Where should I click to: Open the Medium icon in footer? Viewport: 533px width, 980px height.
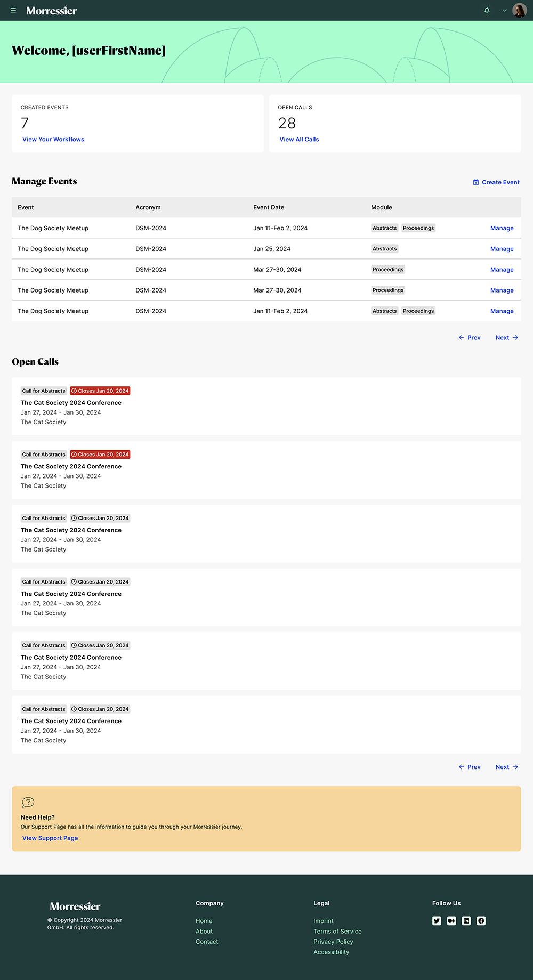click(x=451, y=921)
